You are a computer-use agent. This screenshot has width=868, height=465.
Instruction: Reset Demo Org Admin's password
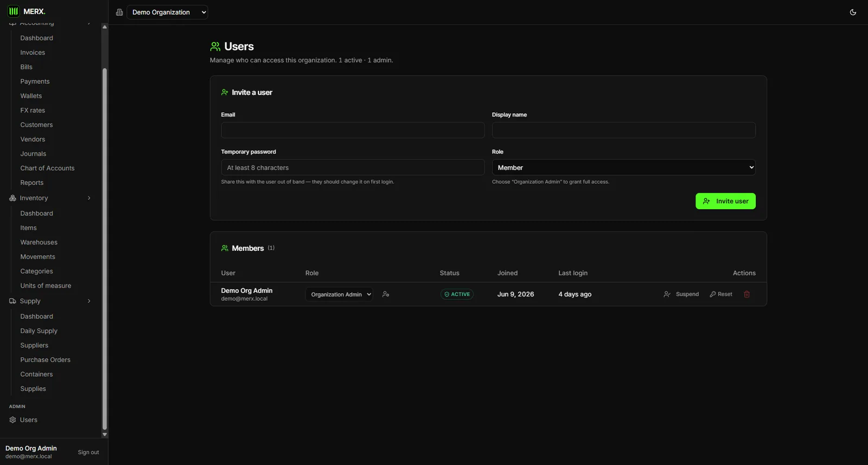pos(721,294)
